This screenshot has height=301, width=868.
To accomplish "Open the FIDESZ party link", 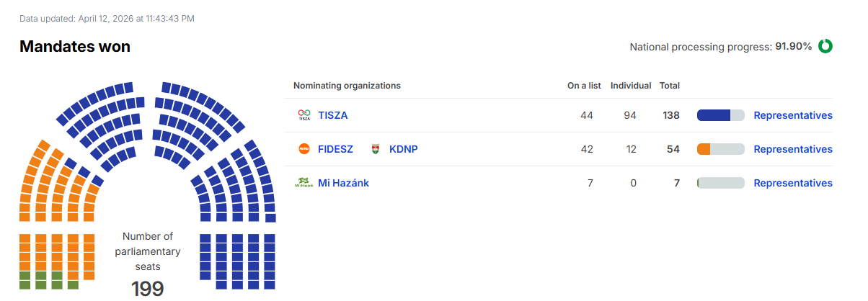I will [x=335, y=149].
